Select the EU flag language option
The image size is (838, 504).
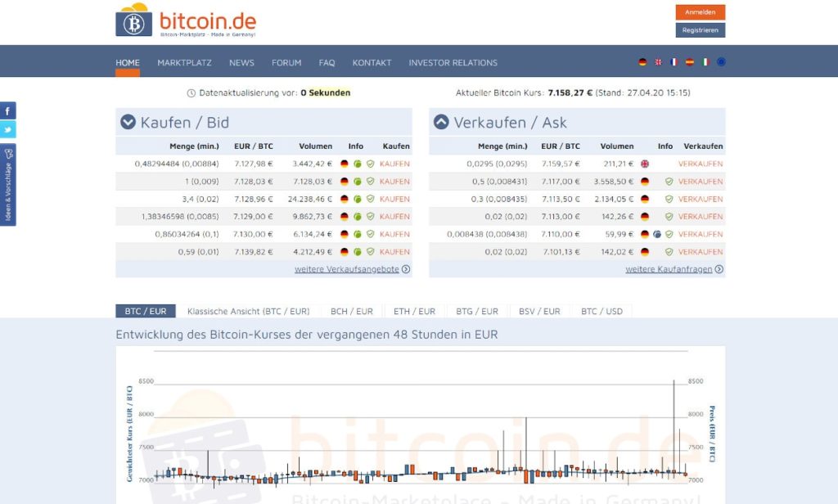[x=721, y=62]
